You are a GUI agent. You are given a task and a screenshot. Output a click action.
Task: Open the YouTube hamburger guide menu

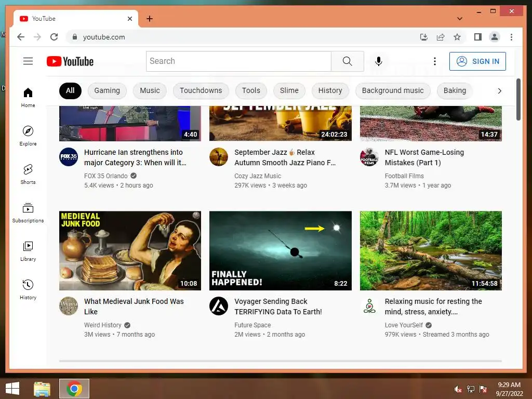pyautogui.click(x=28, y=61)
